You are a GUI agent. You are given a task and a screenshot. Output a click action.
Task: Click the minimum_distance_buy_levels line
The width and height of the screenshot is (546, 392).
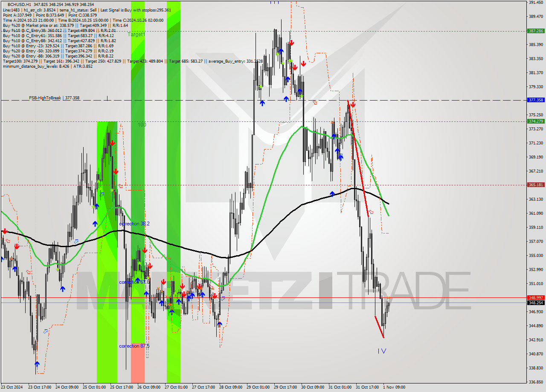point(47,66)
